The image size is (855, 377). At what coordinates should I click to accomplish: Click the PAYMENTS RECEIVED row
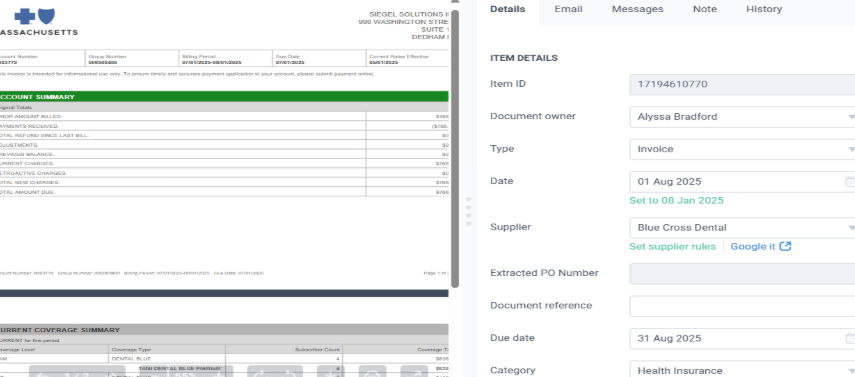[224, 126]
